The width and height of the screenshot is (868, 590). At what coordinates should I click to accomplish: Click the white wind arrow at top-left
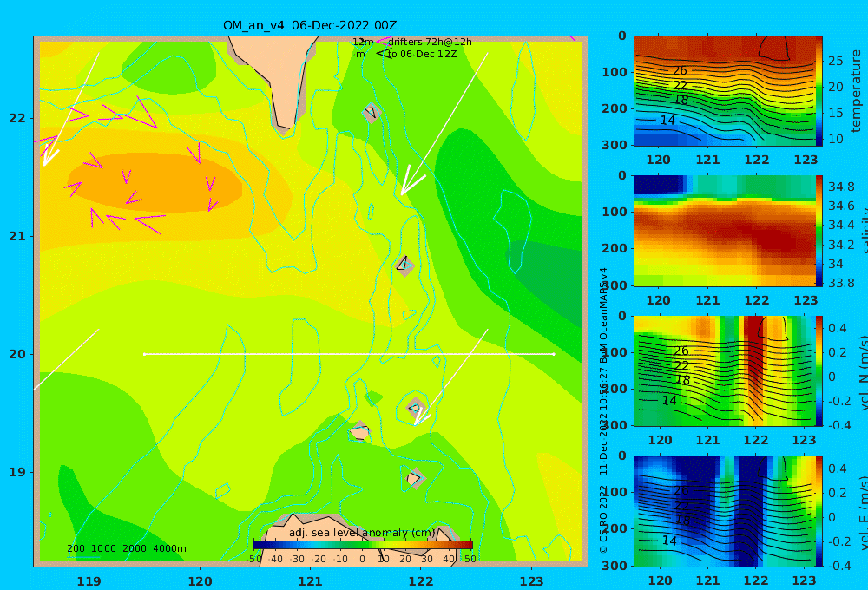point(71,109)
